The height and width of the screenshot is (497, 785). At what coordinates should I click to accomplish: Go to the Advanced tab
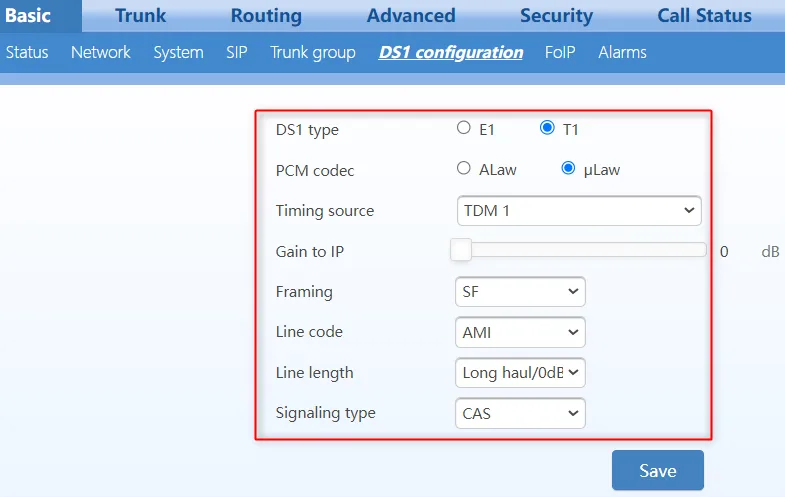[x=411, y=16]
